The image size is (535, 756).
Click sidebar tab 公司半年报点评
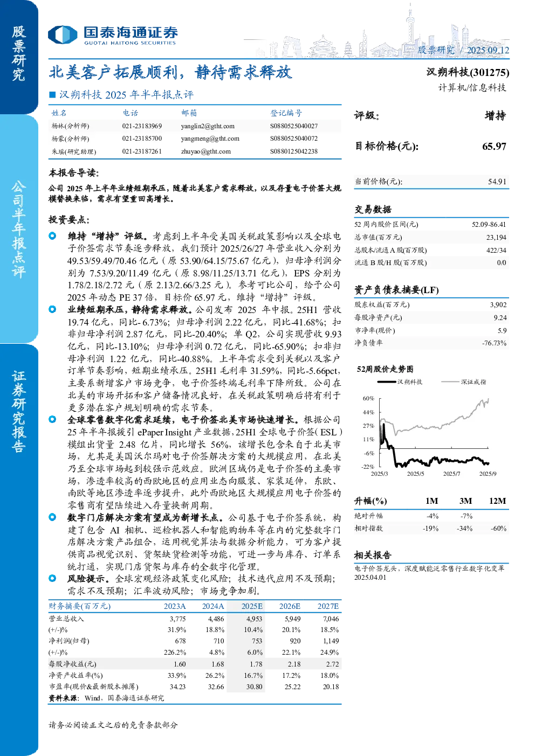point(19,229)
